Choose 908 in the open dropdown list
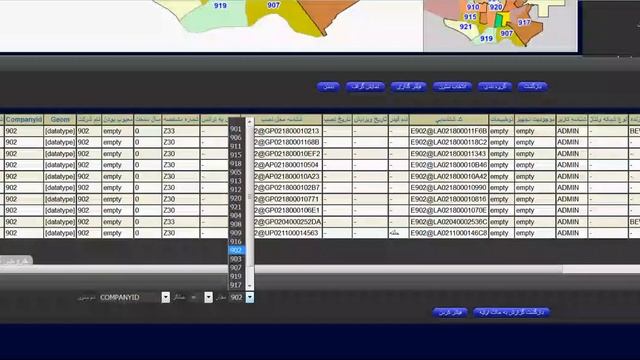Viewport: 640px width, 360px height. coord(236,224)
